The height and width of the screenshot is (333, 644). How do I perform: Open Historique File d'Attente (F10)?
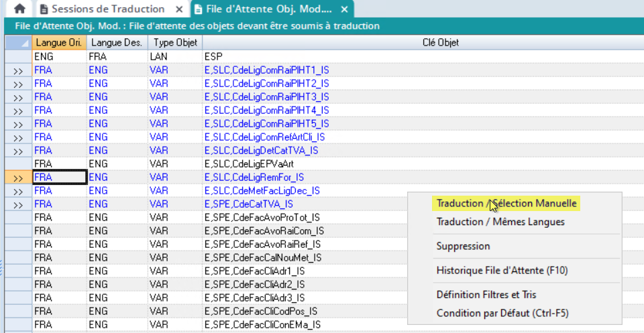[x=502, y=270]
